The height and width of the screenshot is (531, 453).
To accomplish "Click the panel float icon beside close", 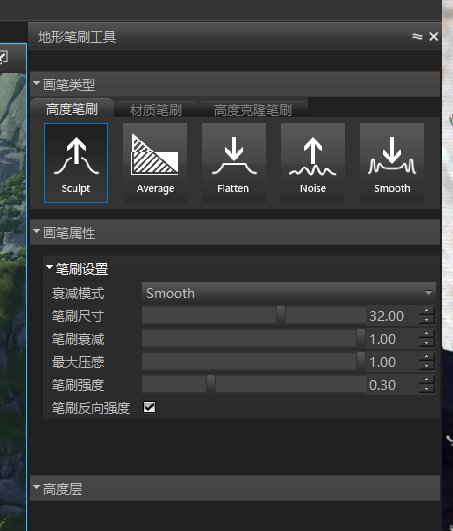I will [417, 36].
